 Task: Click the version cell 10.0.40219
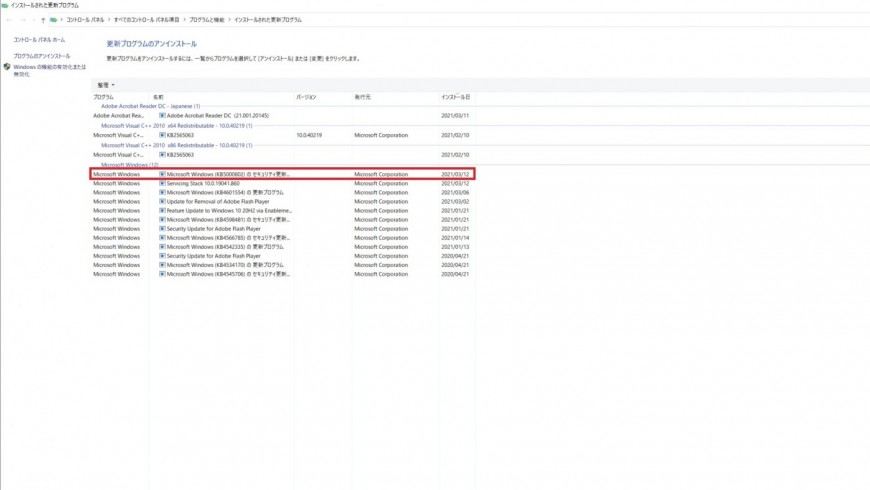309,135
